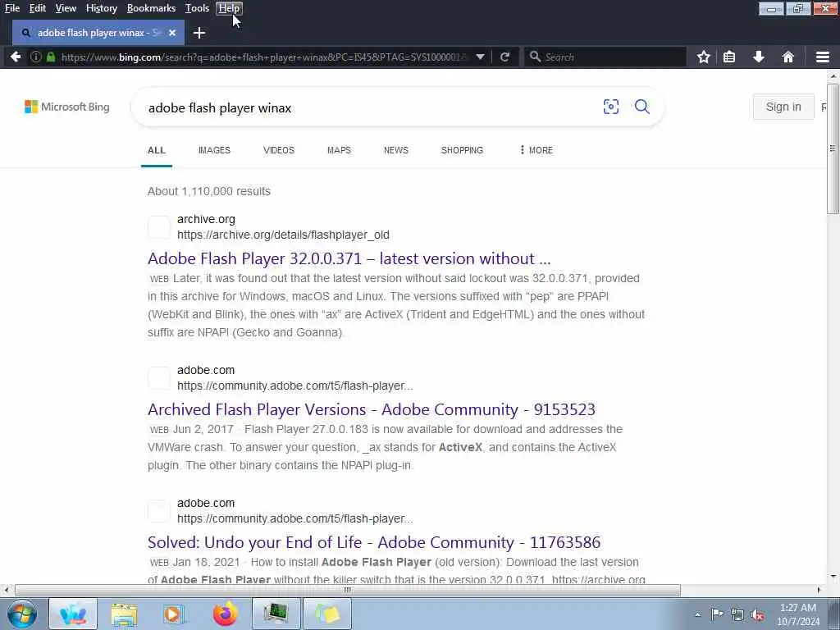Select the ALL results tab
Image resolution: width=840 pixels, height=630 pixels.
tap(157, 150)
